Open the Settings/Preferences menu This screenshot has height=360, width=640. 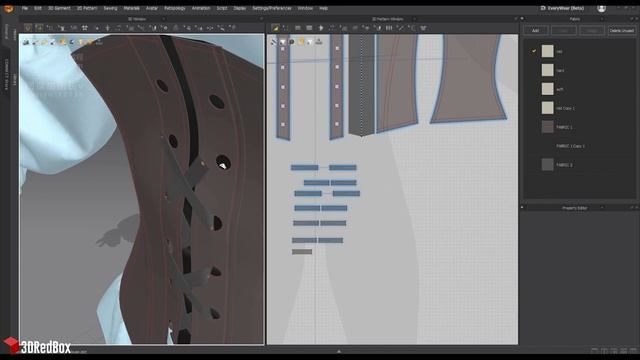point(272,8)
